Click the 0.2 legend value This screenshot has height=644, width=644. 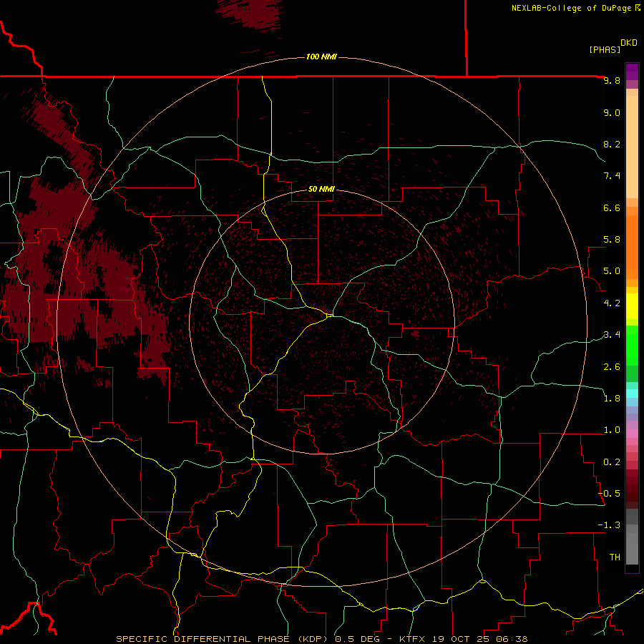(612, 462)
